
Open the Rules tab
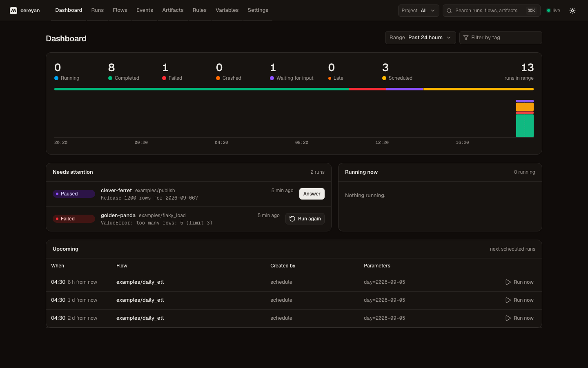(200, 10)
